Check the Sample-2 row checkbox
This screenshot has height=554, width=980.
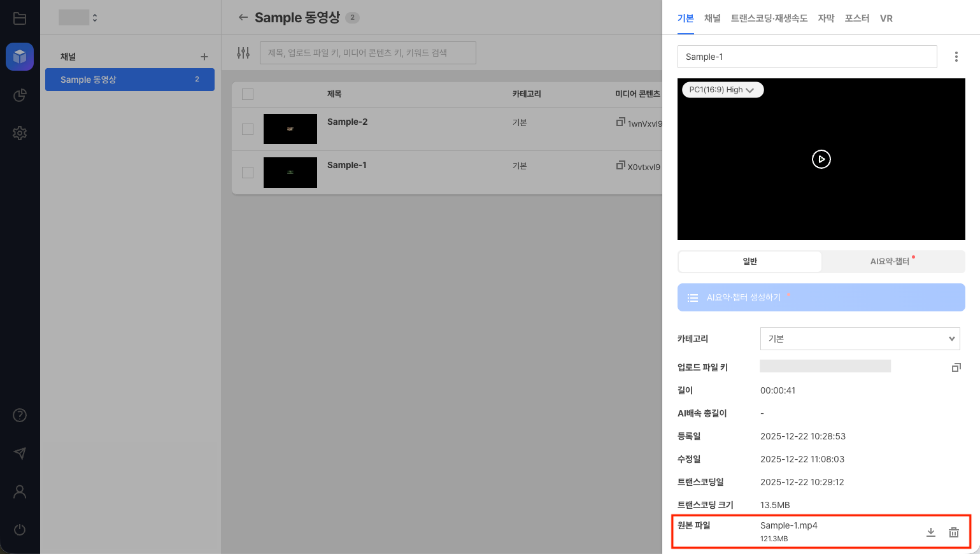pos(247,129)
